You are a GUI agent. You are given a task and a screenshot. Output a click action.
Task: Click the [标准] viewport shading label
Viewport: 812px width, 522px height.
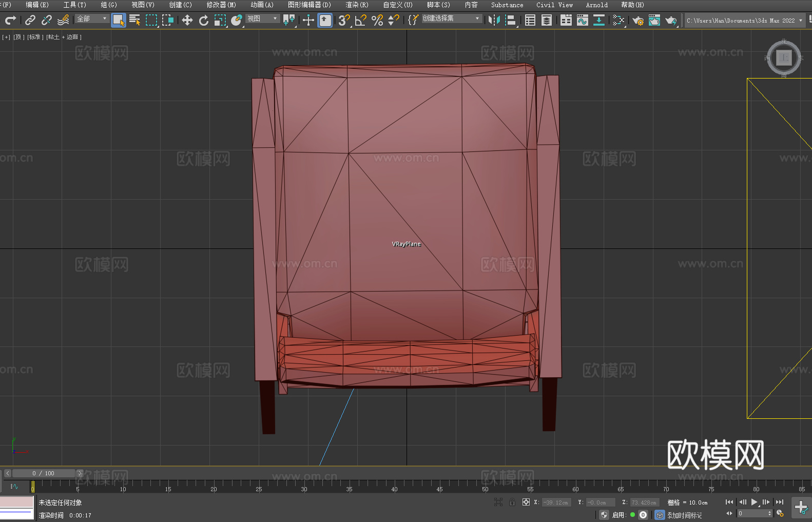pyautogui.click(x=35, y=37)
